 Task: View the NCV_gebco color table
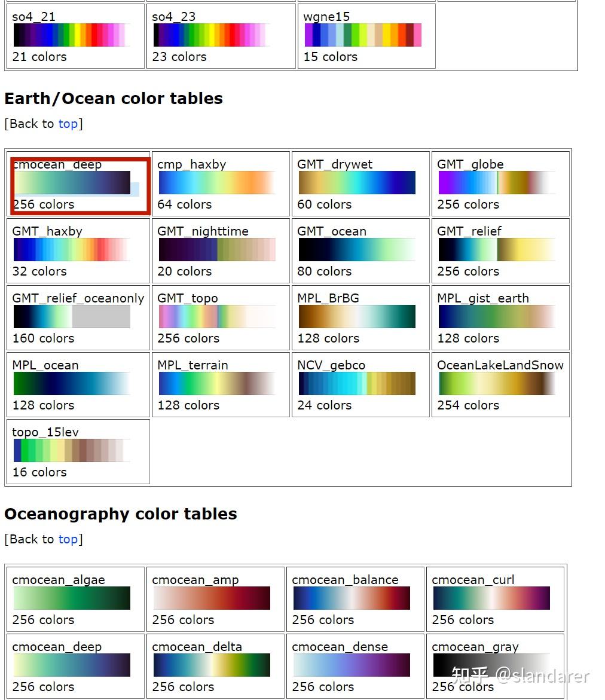coord(356,383)
